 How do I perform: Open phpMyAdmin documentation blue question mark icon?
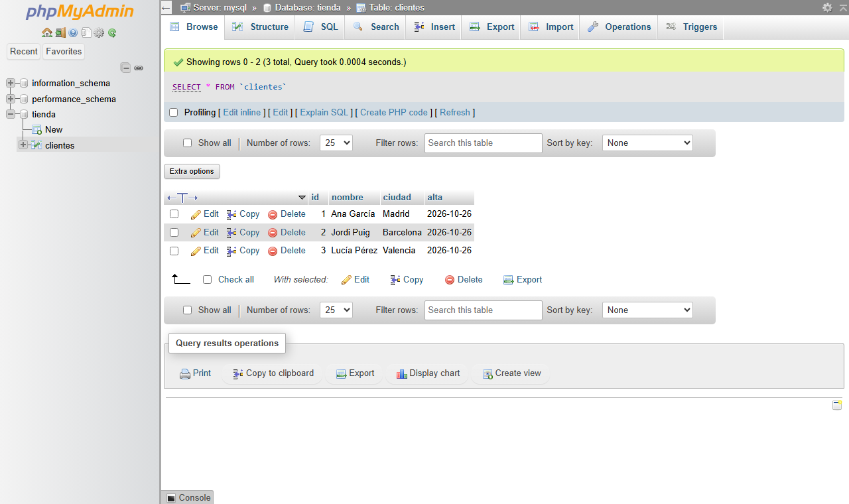click(x=73, y=32)
